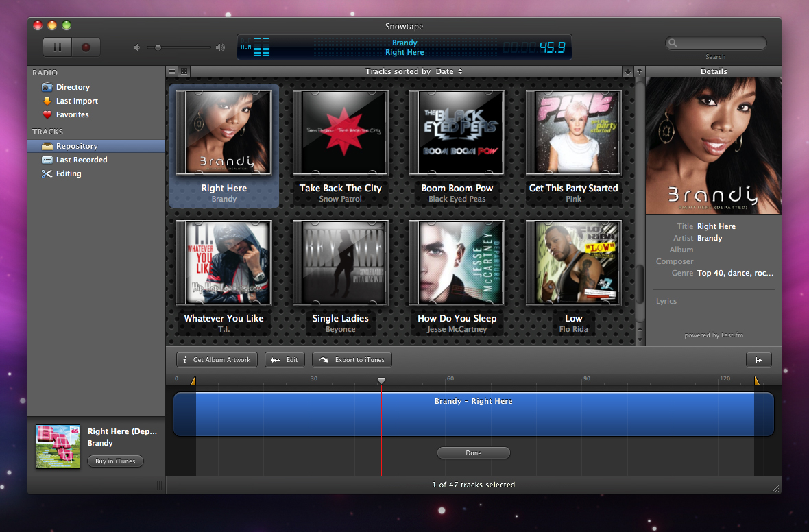Click the timeline panel toggle arrow button
809x532 pixels.
coord(759,360)
